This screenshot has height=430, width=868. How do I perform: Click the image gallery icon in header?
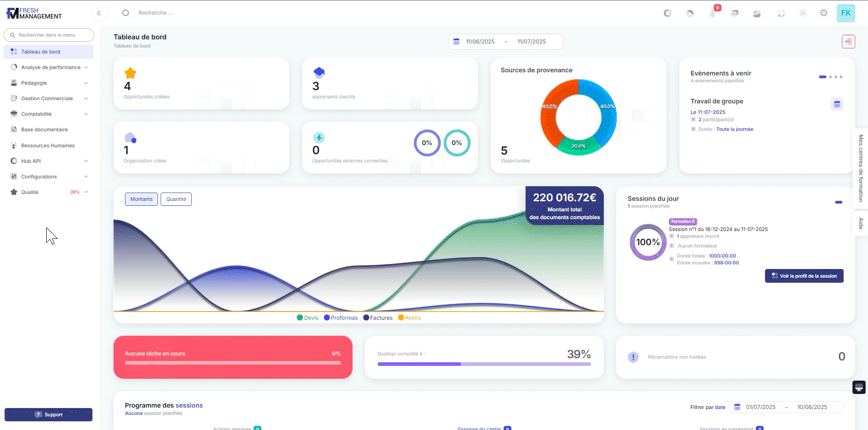[x=757, y=13]
